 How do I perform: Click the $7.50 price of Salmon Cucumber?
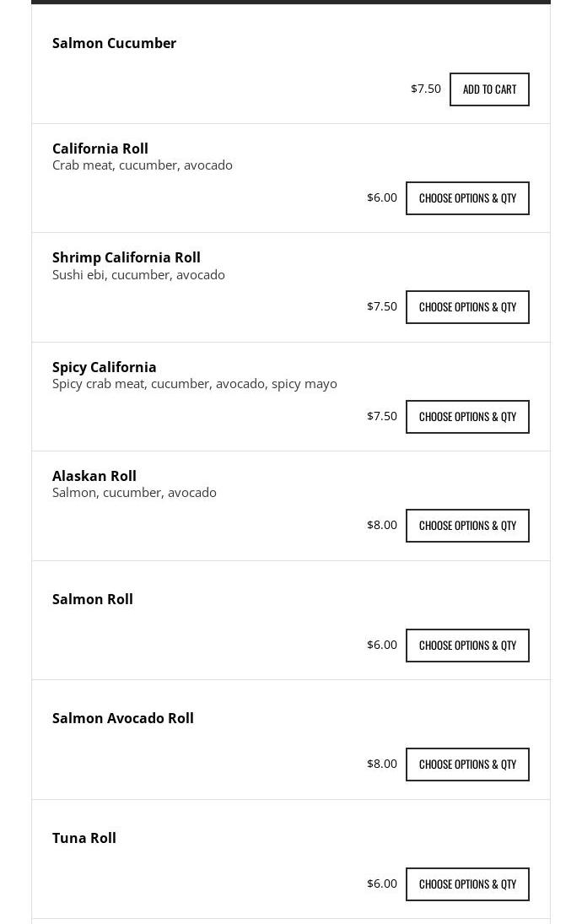click(x=426, y=89)
